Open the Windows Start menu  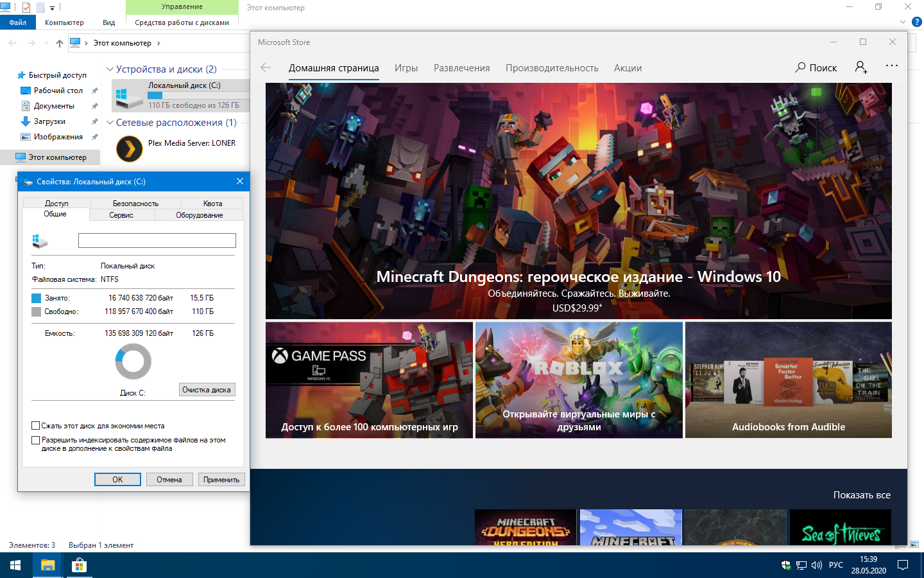tap(15, 565)
